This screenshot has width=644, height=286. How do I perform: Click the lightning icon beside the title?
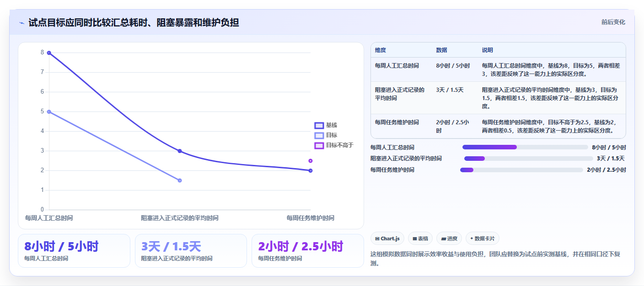[21, 23]
